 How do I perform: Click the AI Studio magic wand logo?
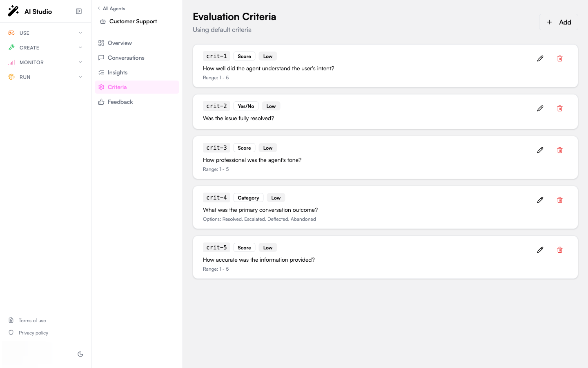13,11
